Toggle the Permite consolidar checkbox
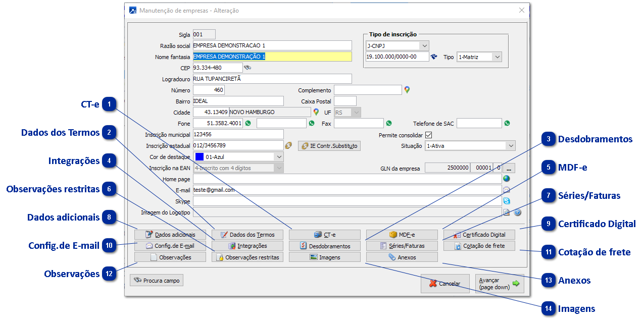Screen dimensions: 644x323 429,135
